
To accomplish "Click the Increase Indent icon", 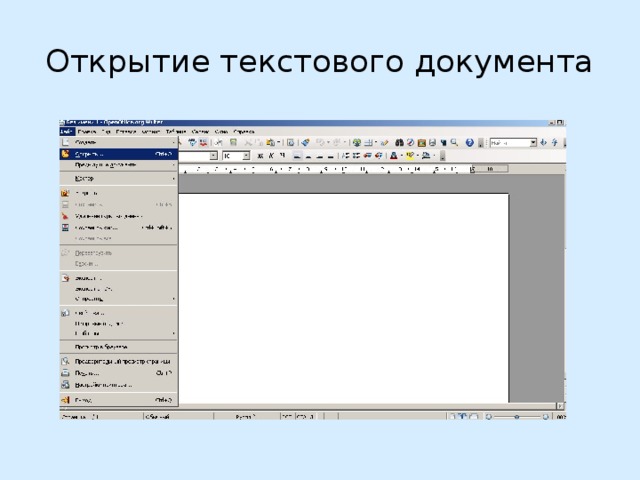I will (x=378, y=156).
